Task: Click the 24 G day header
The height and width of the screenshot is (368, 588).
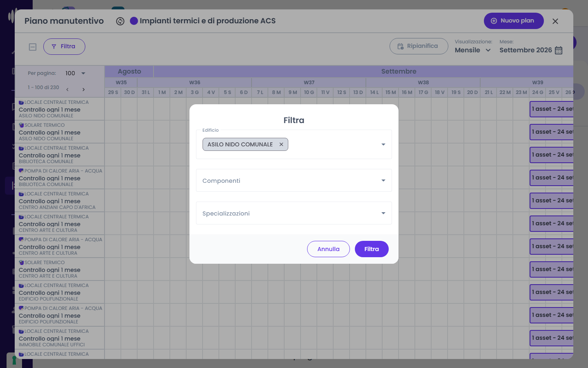Action: (538, 92)
